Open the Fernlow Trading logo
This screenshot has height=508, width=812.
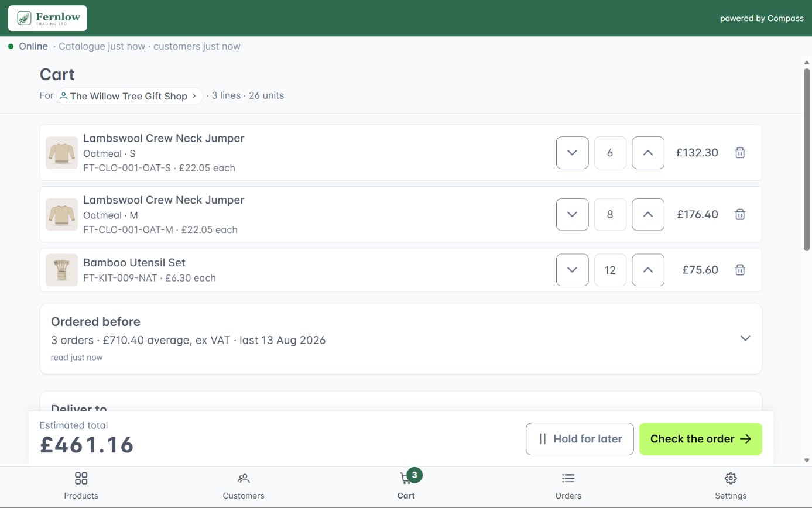(x=47, y=18)
